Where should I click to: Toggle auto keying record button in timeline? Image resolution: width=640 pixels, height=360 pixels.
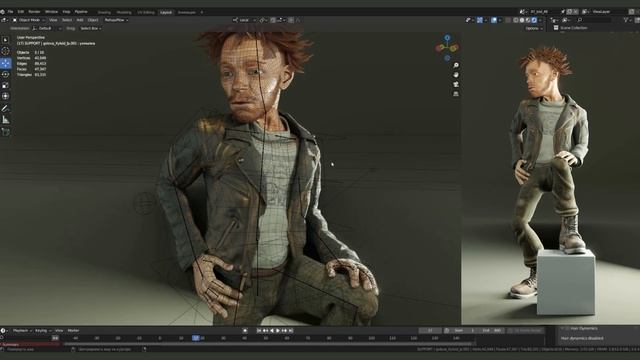(x=245, y=331)
